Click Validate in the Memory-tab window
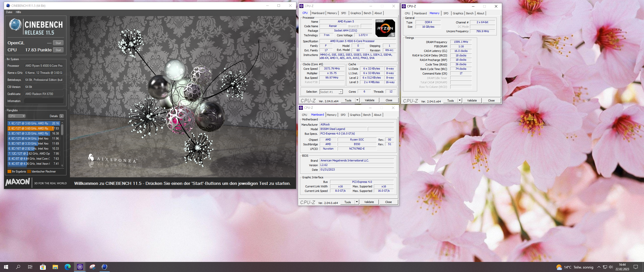The height and width of the screenshot is (272, 644). (x=472, y=100)
